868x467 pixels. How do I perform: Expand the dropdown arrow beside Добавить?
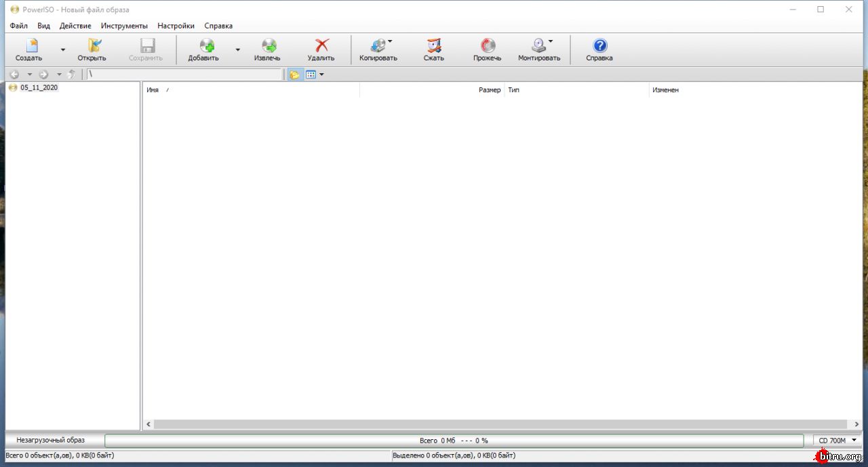click(x=237, y=49)
